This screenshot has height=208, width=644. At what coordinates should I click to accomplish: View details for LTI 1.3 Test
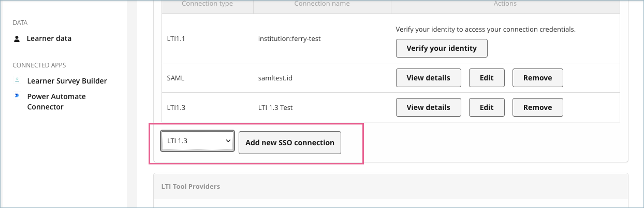[x=428, y=107]
